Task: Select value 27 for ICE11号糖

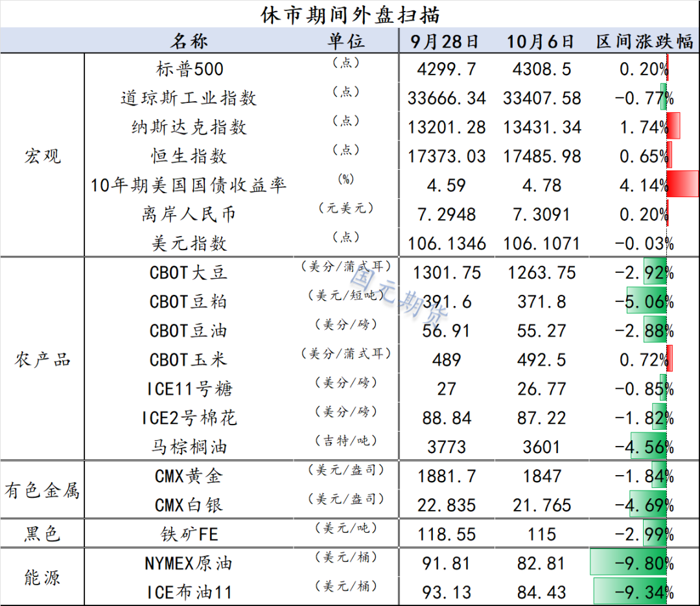Action: tap(447, 388)
